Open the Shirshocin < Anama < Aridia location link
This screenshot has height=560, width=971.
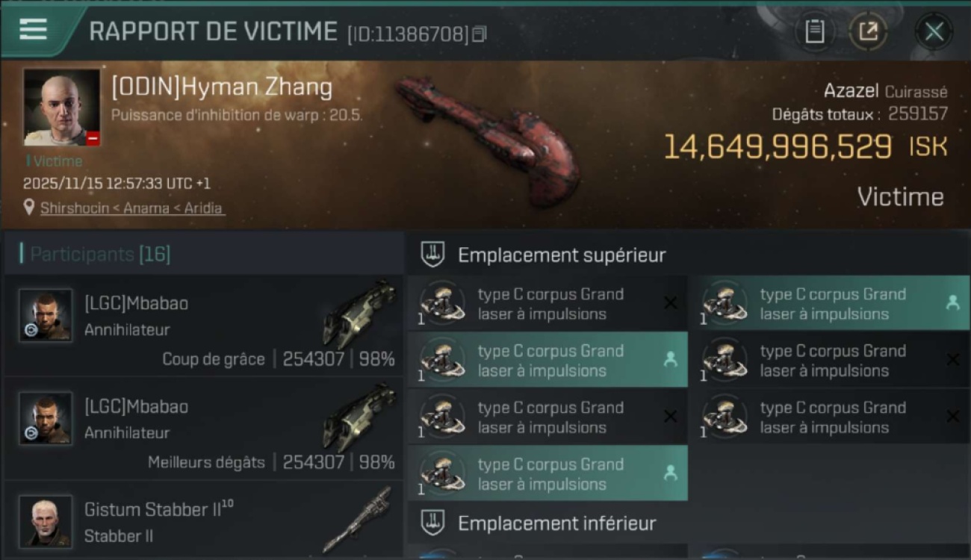pos(131,208)
